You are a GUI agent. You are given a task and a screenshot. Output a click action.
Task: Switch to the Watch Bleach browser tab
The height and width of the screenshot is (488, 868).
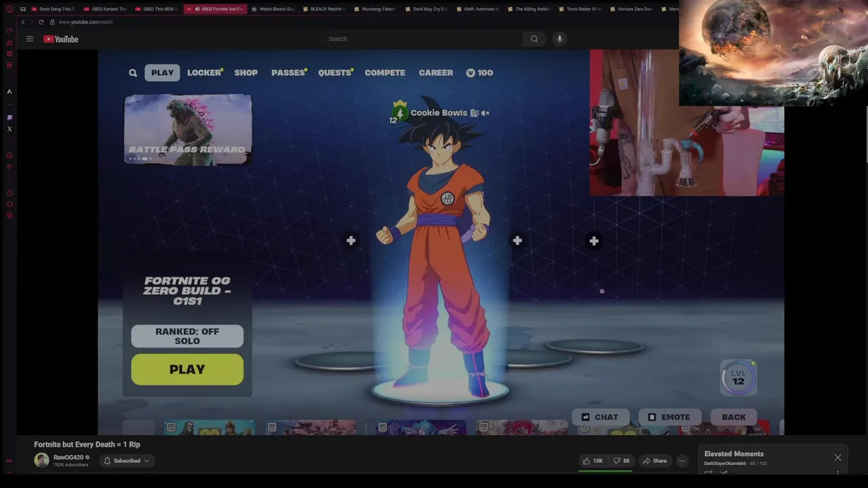[273, 9]
